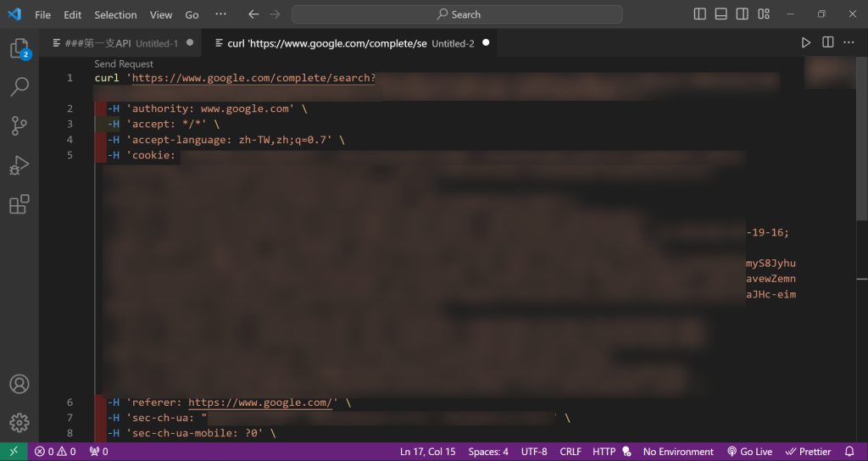Image resolution: width=868 pixels, height=461 pixels.
Task: Run the request with the play icon
Action: coord(806,42)
